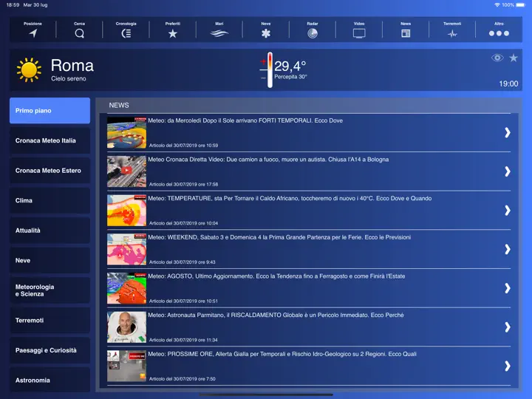Select the Attualità category
Screen dimensions: 532x399
pos(50,231)
